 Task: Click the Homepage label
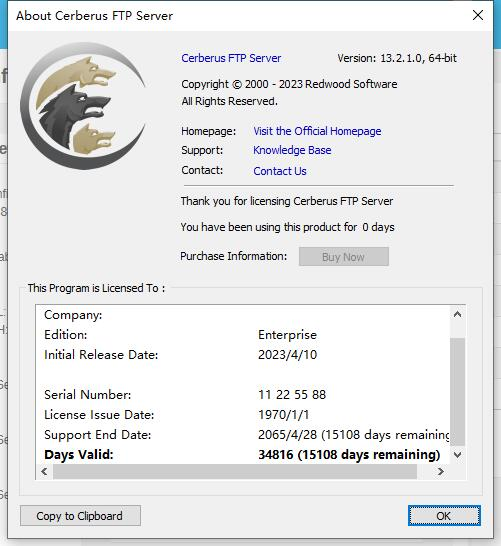pyautogui.click(x=208, y=131)
